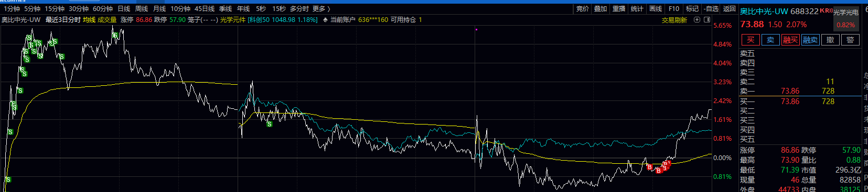Click 交易刷新 refresh link
This screenshot has width=868, height=192.
(x=674, y=20)
